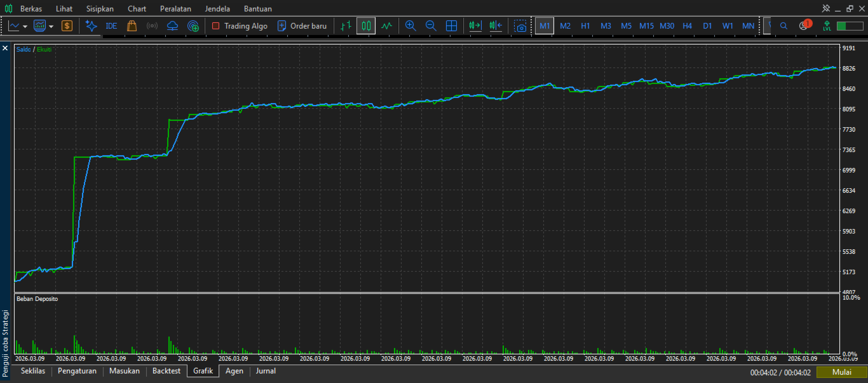Open the Lihat menu
Screen dimensions: 868x383
coord(64,9)
